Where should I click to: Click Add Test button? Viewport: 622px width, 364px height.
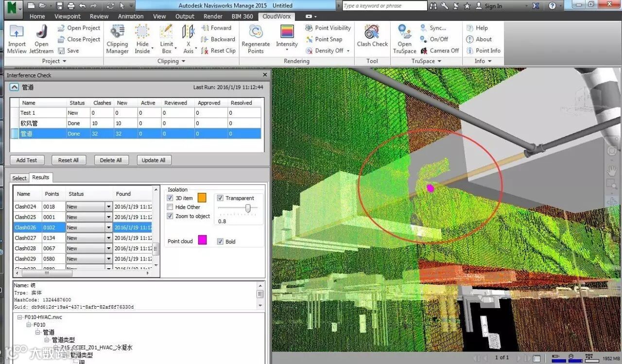pyautogui.click(x=27, y=160)
